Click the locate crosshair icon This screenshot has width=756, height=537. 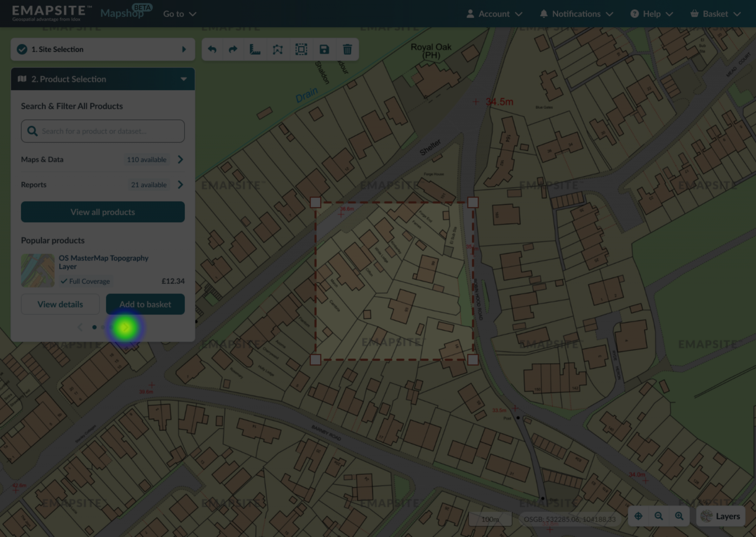tap(638, 516)
